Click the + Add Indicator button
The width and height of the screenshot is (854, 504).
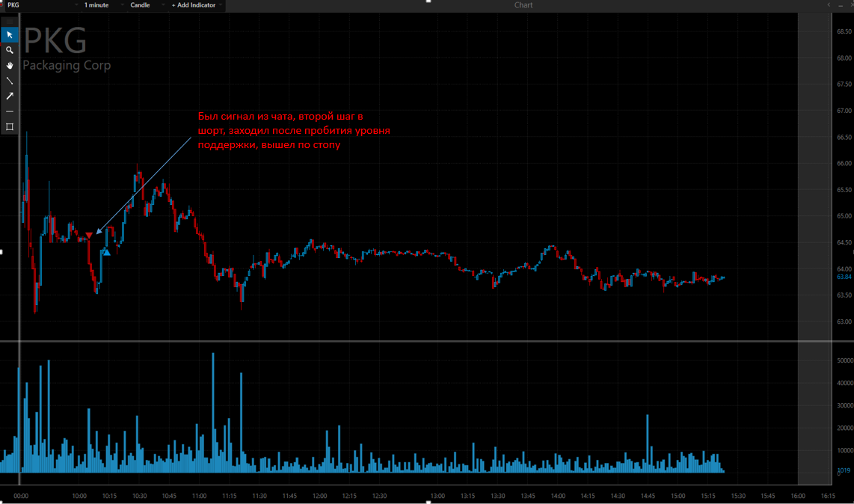pyautogui.click(x=194, y=5)
